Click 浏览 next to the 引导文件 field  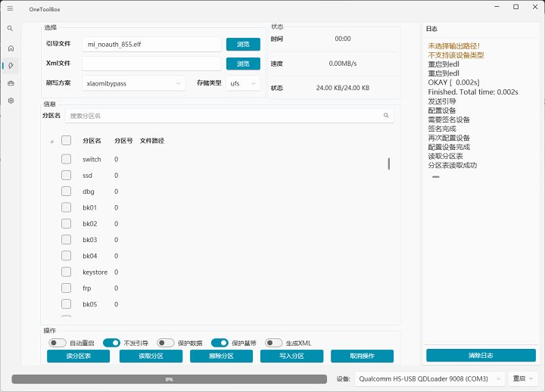[243, 45]
